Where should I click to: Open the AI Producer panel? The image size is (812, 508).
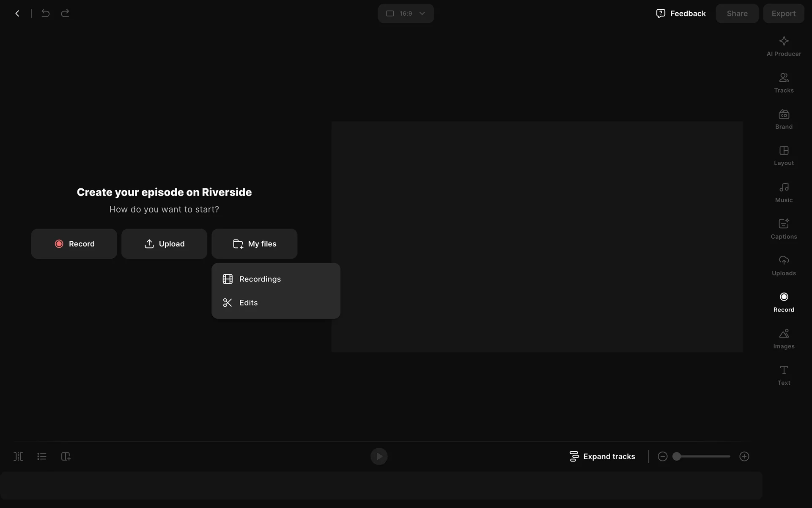(x=784, y=46)
